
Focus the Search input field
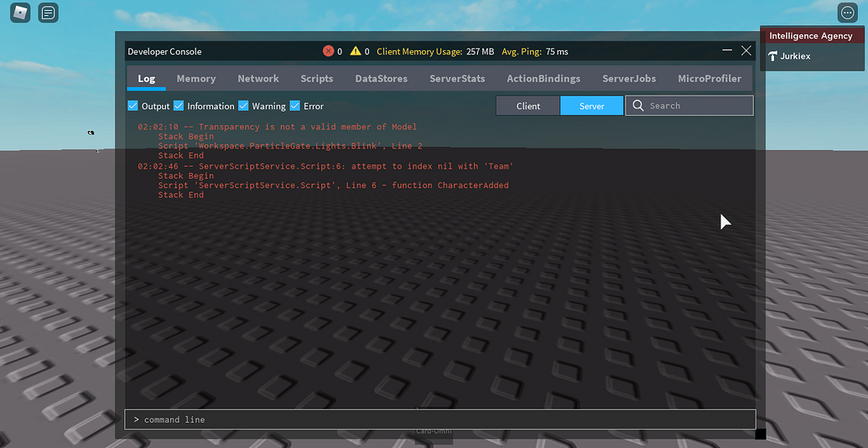[x=689, y=106]
